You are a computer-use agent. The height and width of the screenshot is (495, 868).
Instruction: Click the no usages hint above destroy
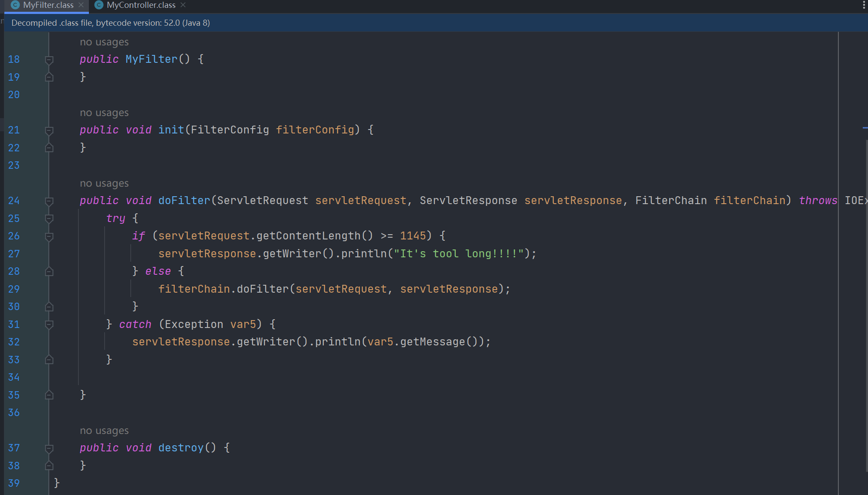[104, 430]
